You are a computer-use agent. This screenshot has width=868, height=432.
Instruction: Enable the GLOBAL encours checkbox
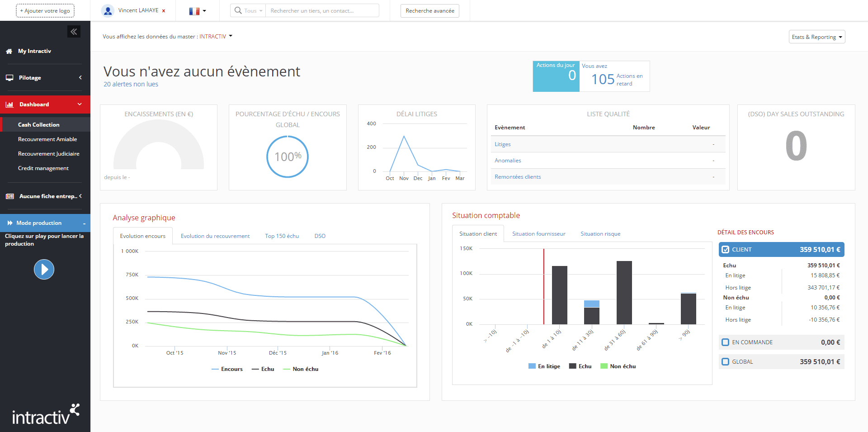(x=726, y=362)
